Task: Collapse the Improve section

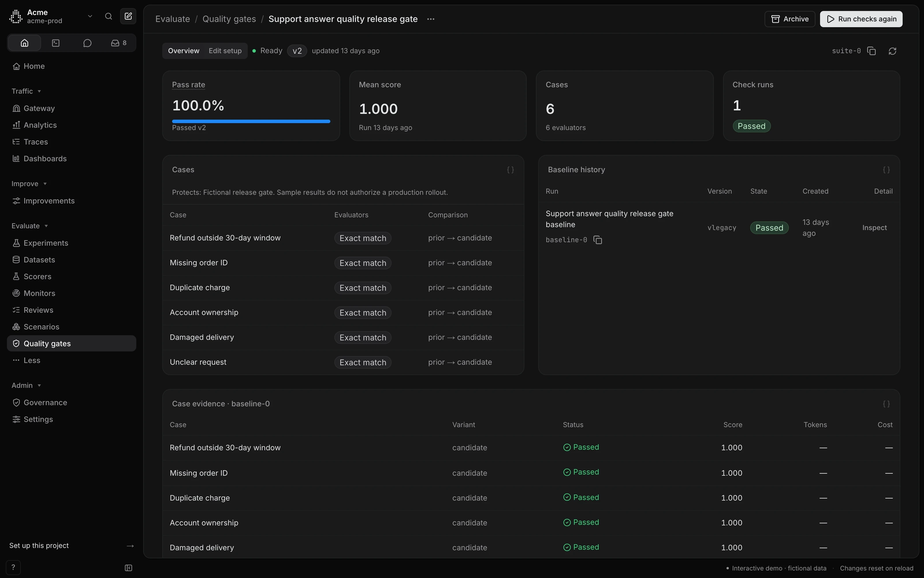Action: [x=29, y=184]
